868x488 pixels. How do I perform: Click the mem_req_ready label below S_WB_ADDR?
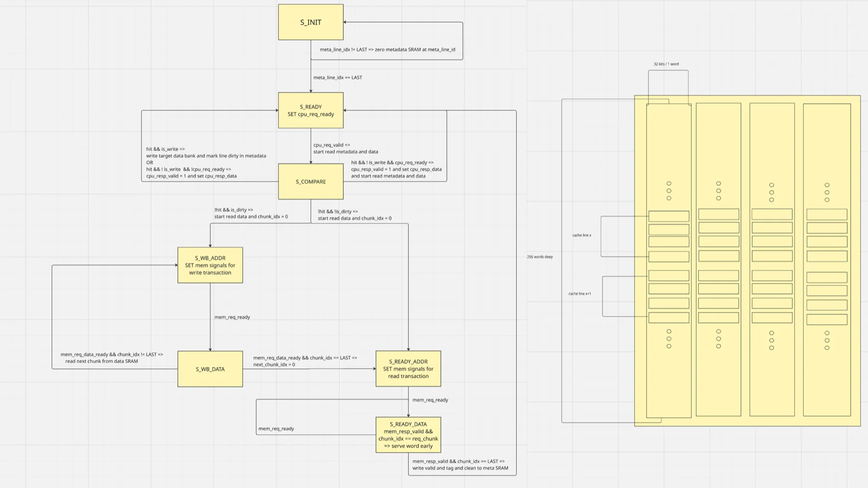[232, 317]
